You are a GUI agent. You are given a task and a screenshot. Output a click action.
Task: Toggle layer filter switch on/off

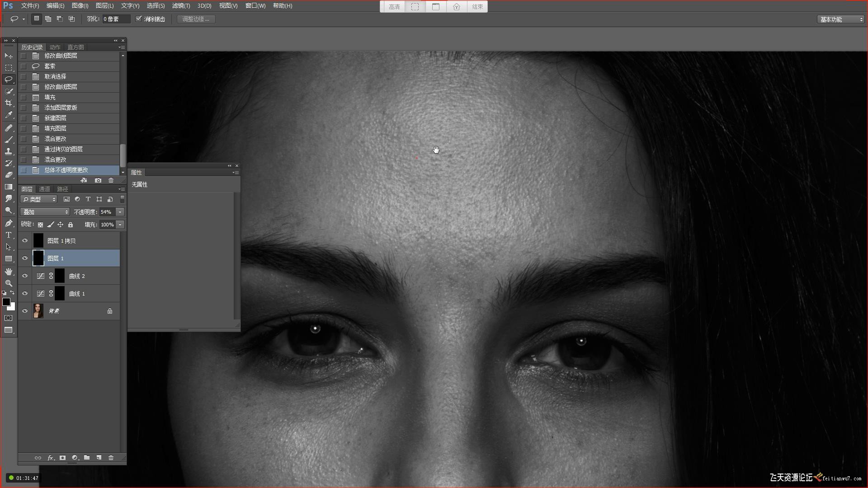[x=122, y=199]
